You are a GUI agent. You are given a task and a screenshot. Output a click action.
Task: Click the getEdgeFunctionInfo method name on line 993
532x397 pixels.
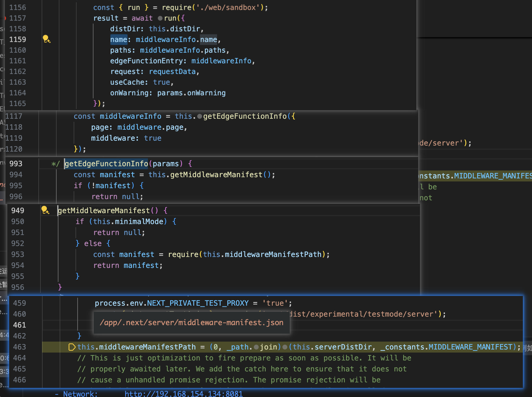106,164
